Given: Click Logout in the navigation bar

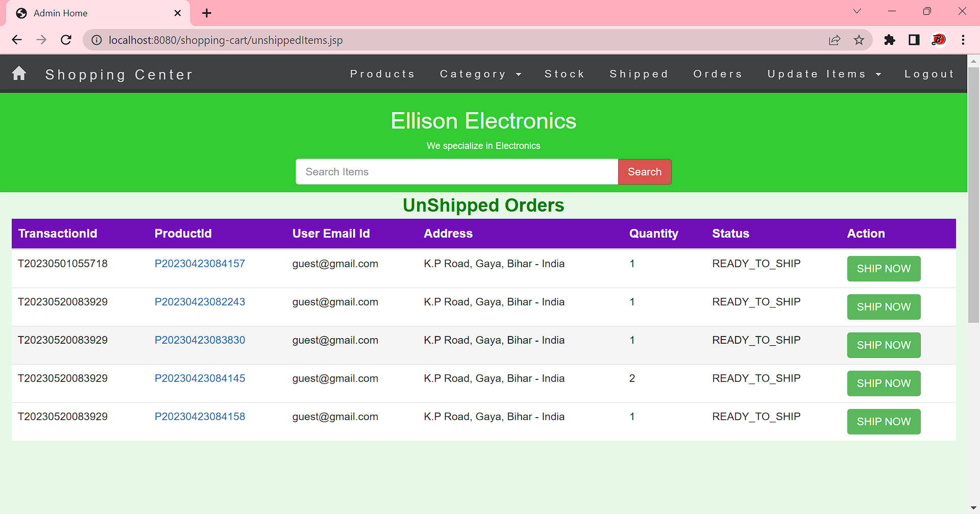Looking at the screenshot, I should [x=929, y=74].
